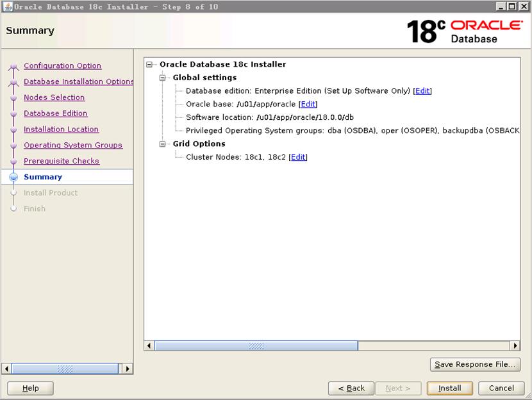The image size is (532, 400).
Task: Select the Privileged Operating System groups row
Action: tap(353, 131)
